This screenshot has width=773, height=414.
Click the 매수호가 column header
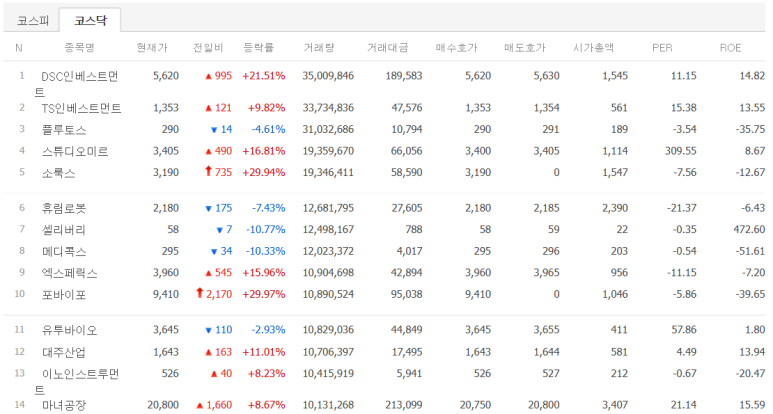pyautogui.click(x=457, y=48)
